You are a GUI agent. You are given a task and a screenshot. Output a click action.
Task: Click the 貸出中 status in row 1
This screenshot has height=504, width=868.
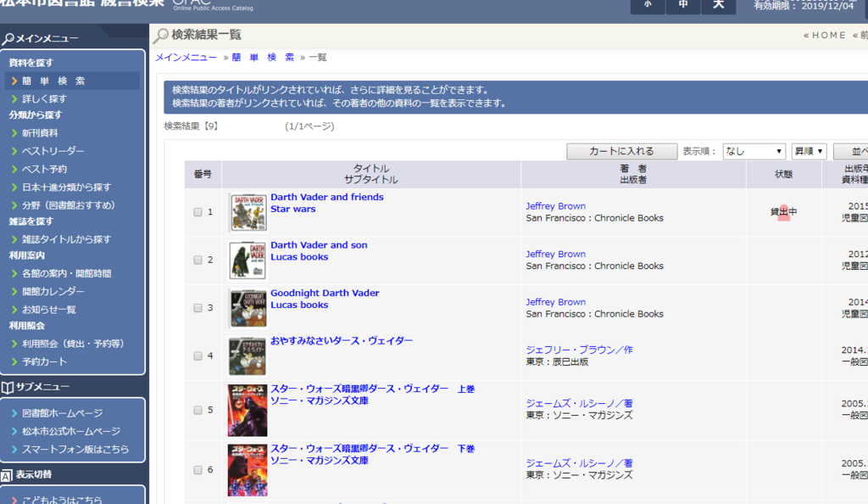click(784, 211)
